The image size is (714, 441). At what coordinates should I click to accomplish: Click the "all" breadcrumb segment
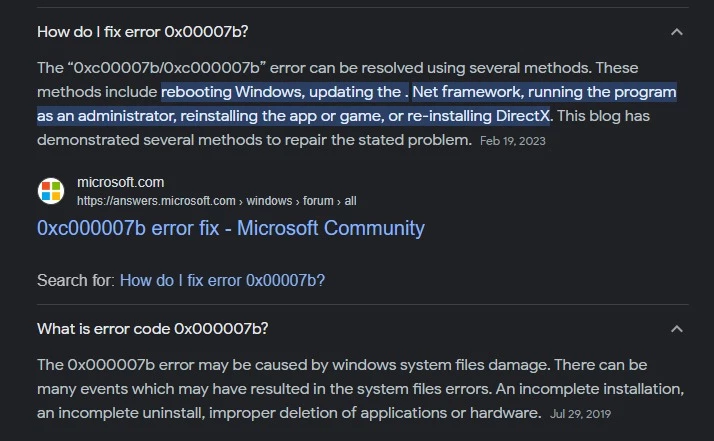coord(350,201)
